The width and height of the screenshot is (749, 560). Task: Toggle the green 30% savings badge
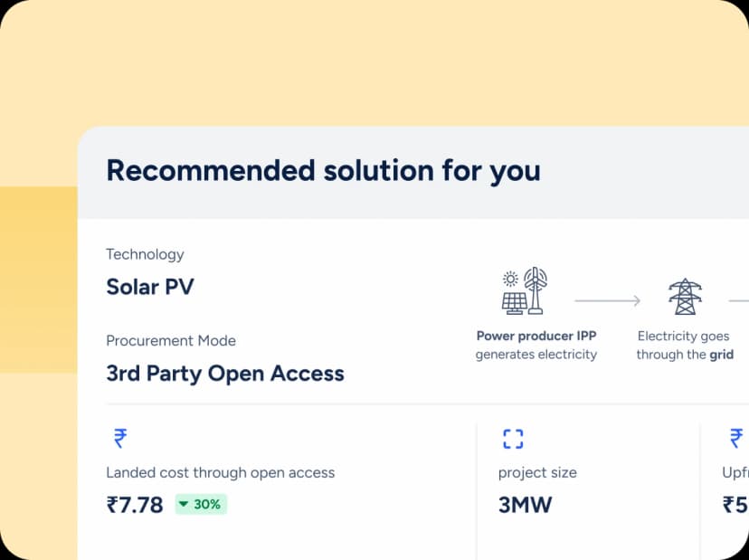(x=200, y=505)
